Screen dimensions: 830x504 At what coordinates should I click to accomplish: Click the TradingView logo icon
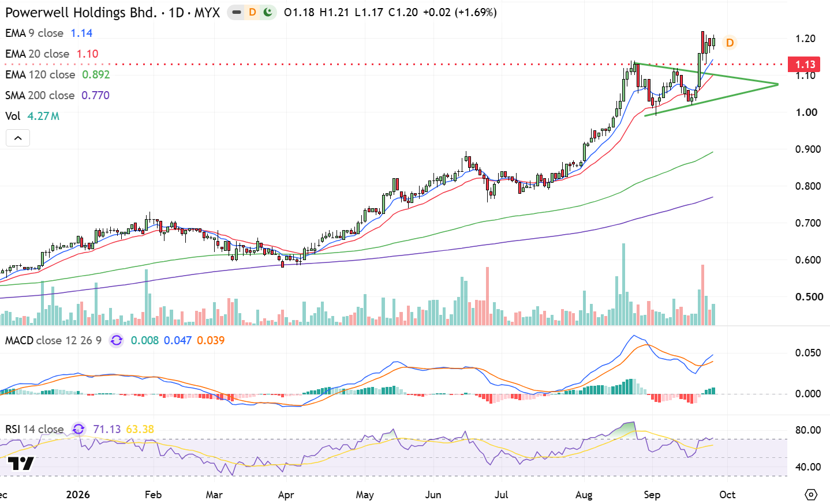coord(21,463)
